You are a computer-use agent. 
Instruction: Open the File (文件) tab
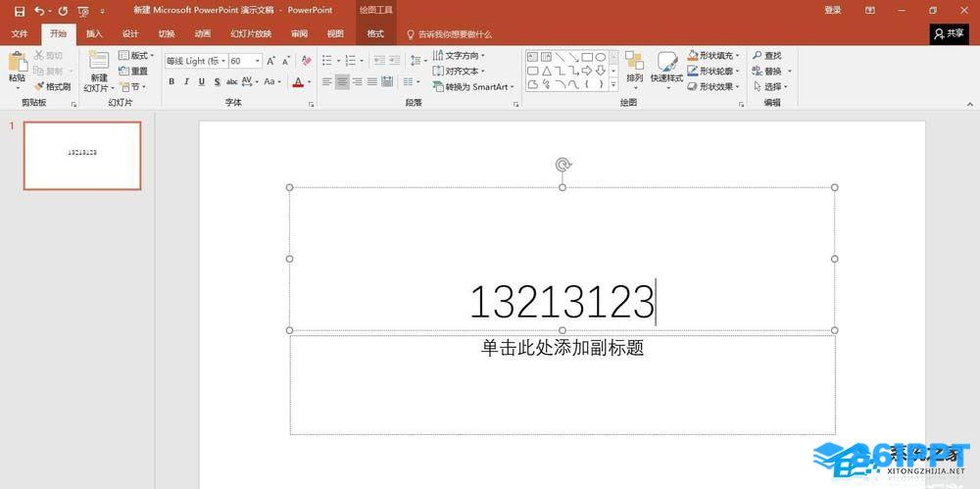(x=20, y=33)
